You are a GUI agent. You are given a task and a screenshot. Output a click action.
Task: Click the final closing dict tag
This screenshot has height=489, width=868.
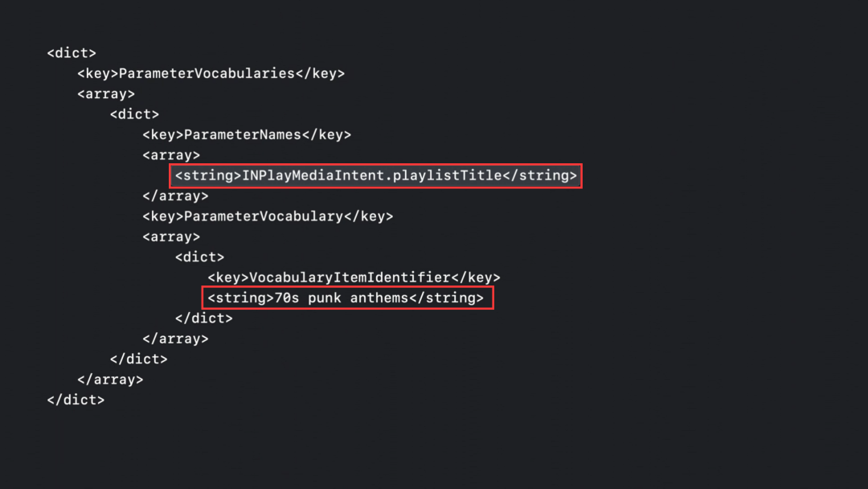[x=76, y=400]
